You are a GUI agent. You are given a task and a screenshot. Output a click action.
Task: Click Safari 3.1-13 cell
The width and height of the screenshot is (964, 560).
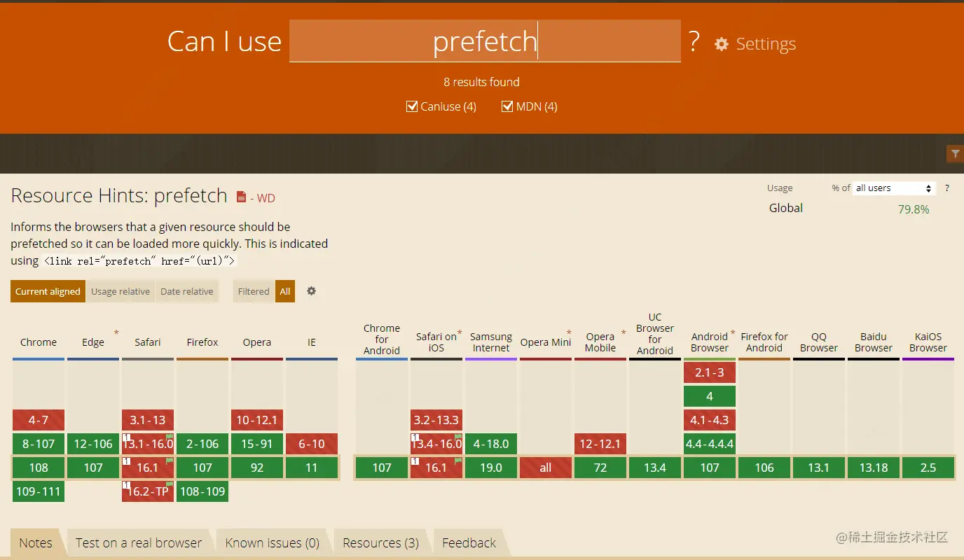click(x=148, y=420)
